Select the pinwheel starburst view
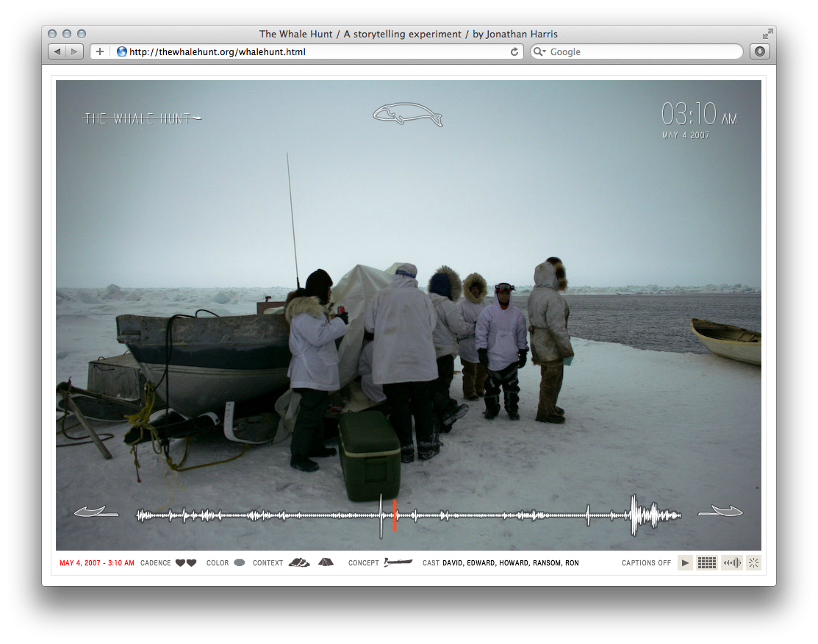Viewport: 818px width, 644px height. coord(753,562)
